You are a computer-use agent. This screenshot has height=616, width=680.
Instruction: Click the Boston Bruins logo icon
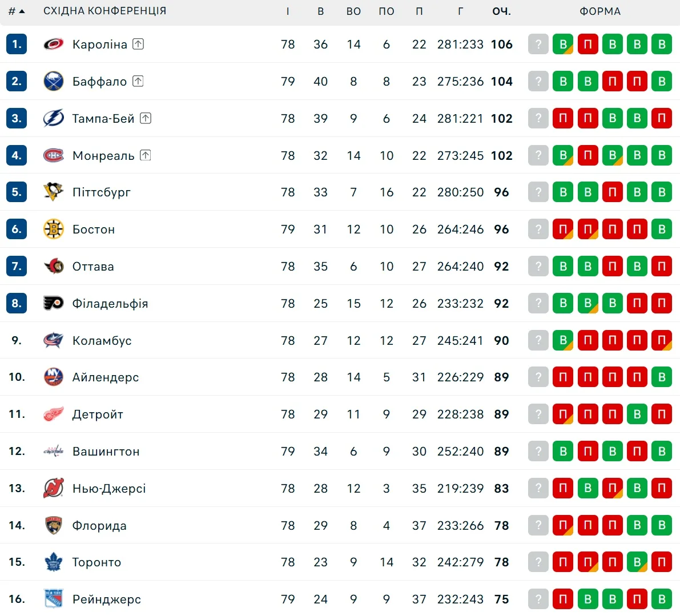pos(54,229)
